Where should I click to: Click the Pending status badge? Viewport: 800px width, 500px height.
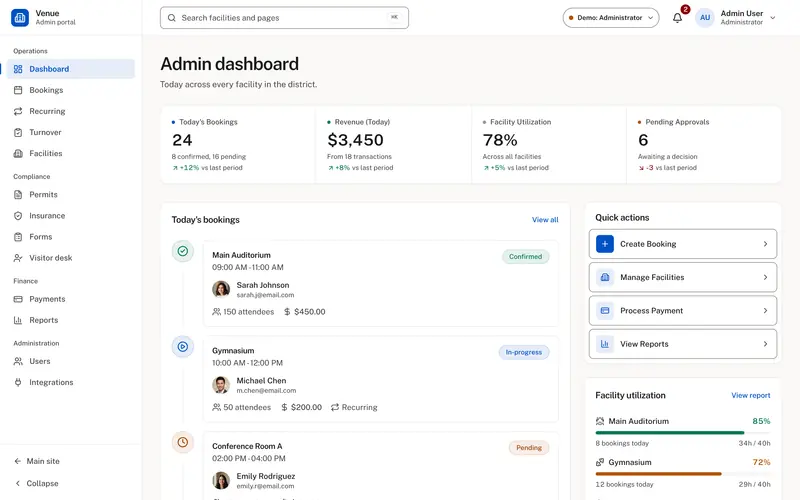[529, 447]
